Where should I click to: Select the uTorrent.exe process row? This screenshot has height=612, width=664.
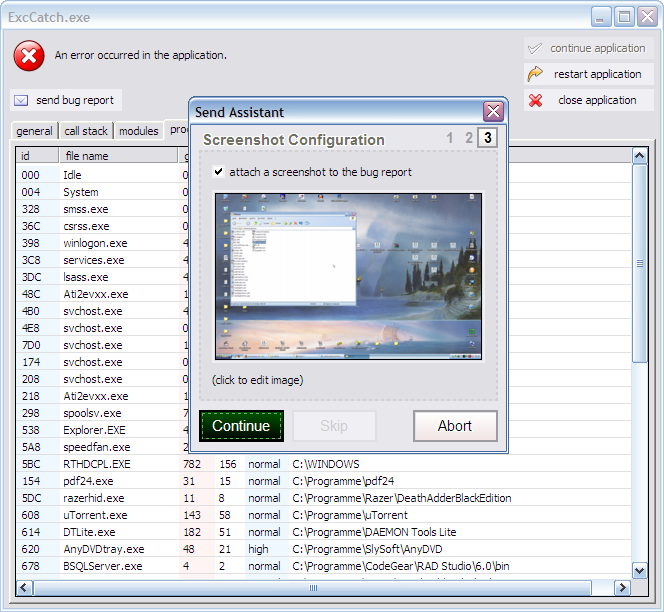[x=92, y=515]
